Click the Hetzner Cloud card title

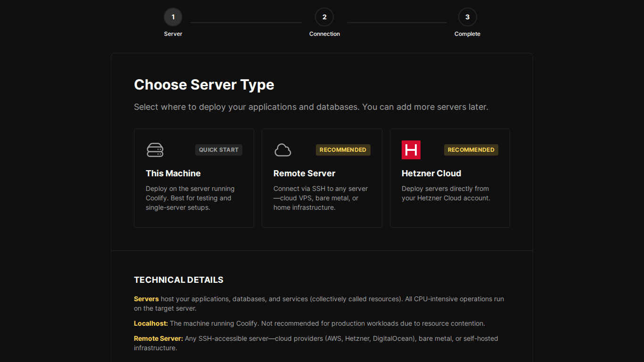[431, 173]
